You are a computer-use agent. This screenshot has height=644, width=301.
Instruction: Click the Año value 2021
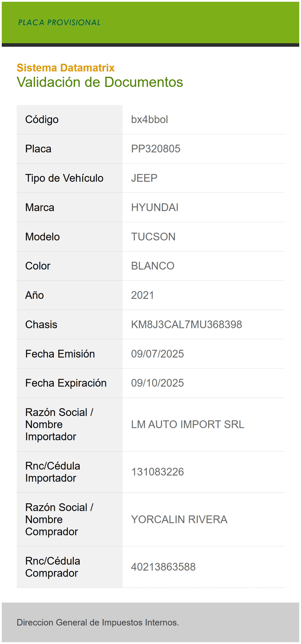click(142, 295)
